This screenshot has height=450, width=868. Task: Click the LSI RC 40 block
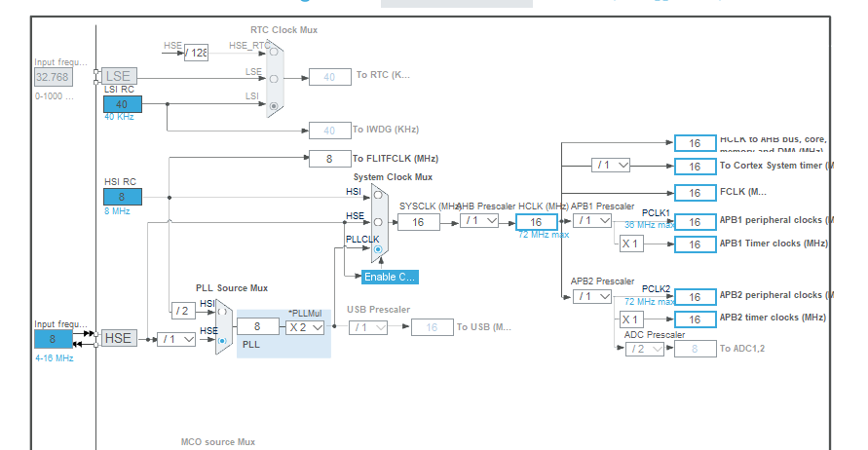[123, 104]
